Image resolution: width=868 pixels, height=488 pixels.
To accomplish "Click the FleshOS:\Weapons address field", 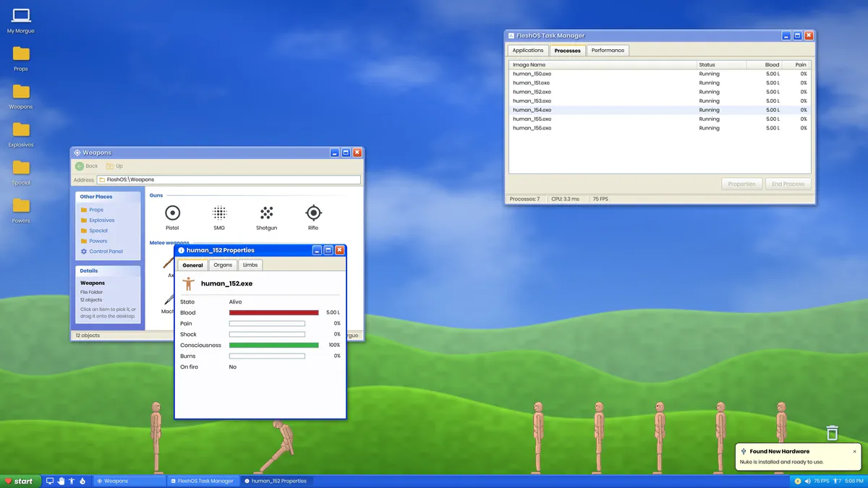I will [x=229, y=179].
